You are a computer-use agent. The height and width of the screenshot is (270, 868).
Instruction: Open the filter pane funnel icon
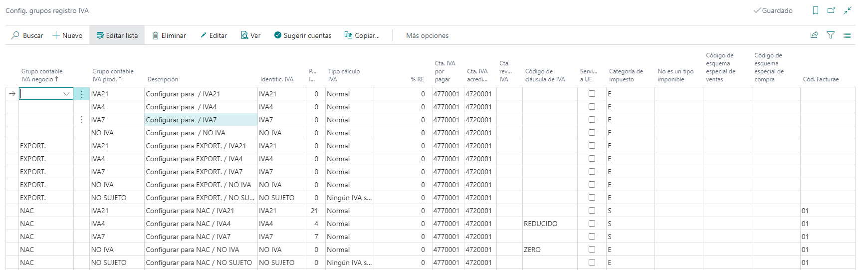click(x=831, y=35)
